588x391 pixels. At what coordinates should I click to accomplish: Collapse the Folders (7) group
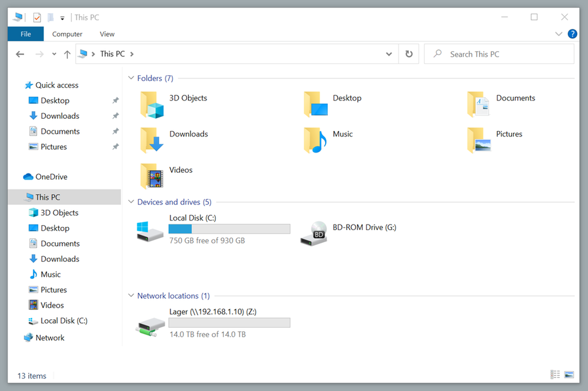131,79
